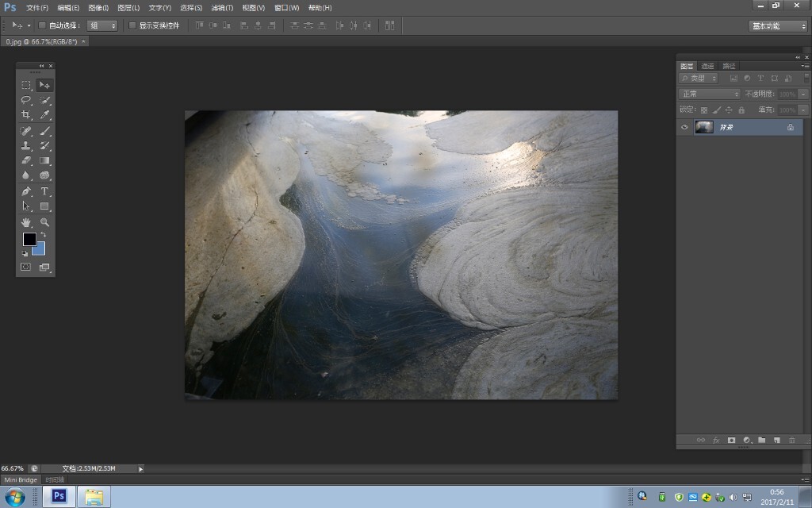Viewport: 812px width, 508px height.
Task: Add a layer style with the fx icon
Action: coord(716,440)
